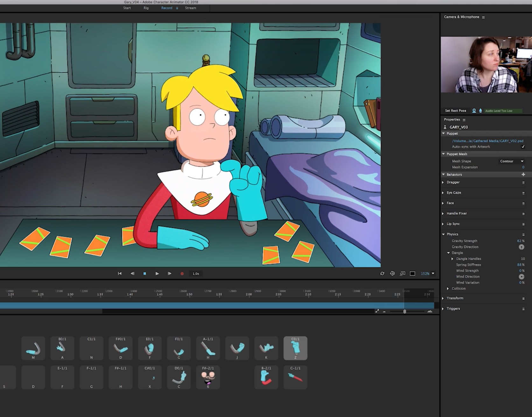Open the Dragger behavior menu icon
532x417 pixels.
[x=523, y=183]
